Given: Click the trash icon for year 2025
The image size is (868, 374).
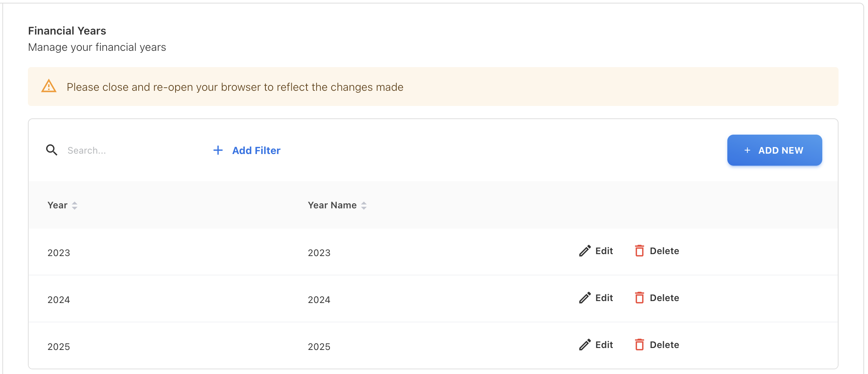Looking at the screenshot, I should (639, 345).
